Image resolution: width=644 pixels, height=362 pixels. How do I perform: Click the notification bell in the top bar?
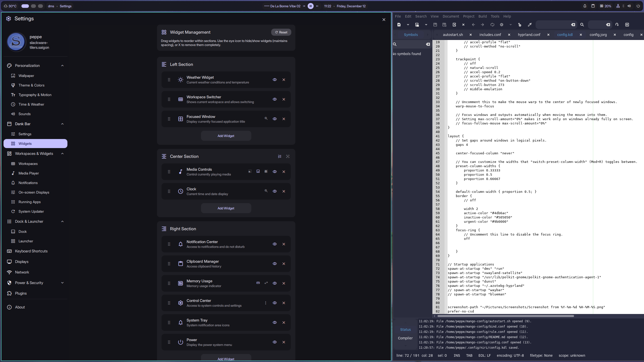point(585,6)
